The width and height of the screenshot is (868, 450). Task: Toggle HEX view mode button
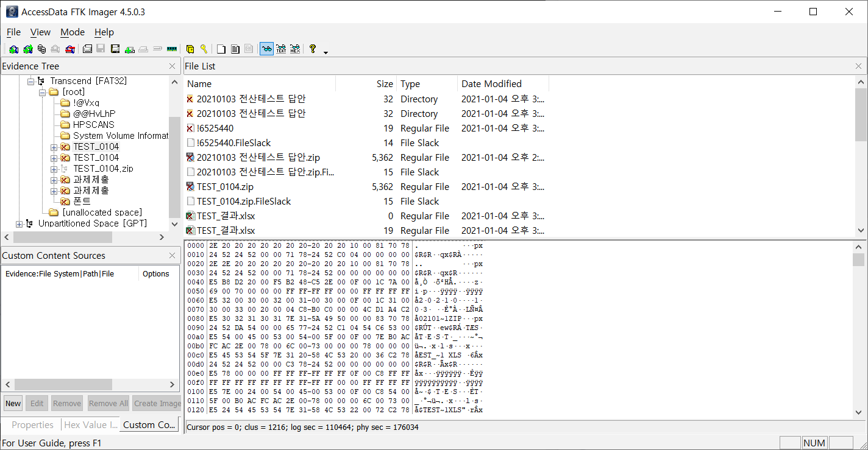click(x=295, y=49)
